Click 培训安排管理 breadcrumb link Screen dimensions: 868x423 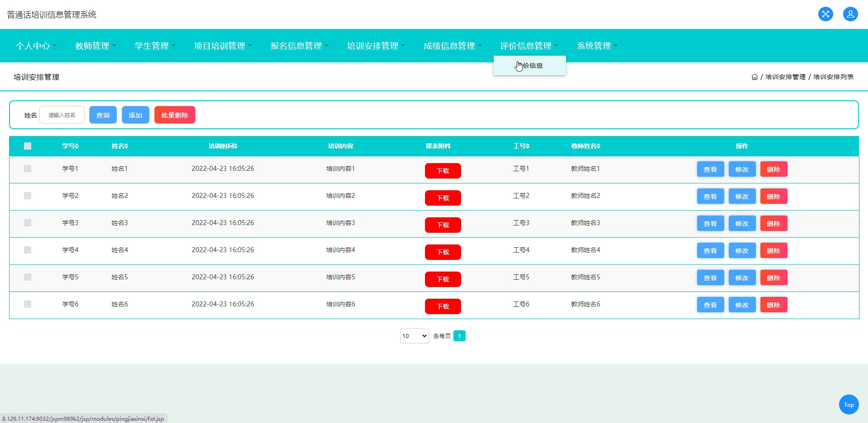(785, 77)
